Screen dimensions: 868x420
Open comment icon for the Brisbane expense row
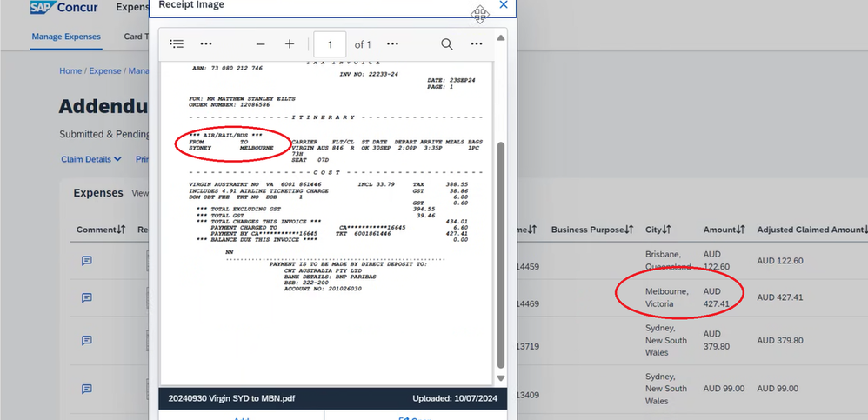click(87, 261)
